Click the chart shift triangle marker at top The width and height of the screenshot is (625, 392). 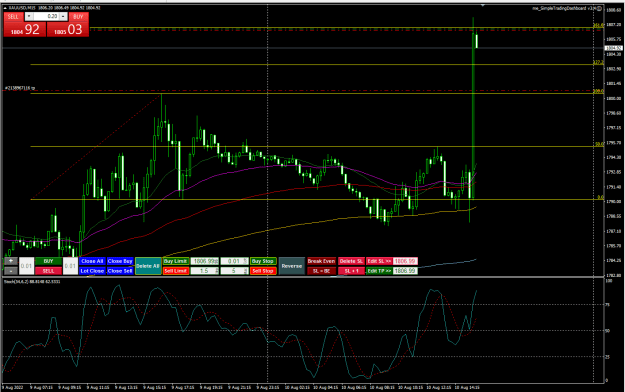tap(483, 6)
